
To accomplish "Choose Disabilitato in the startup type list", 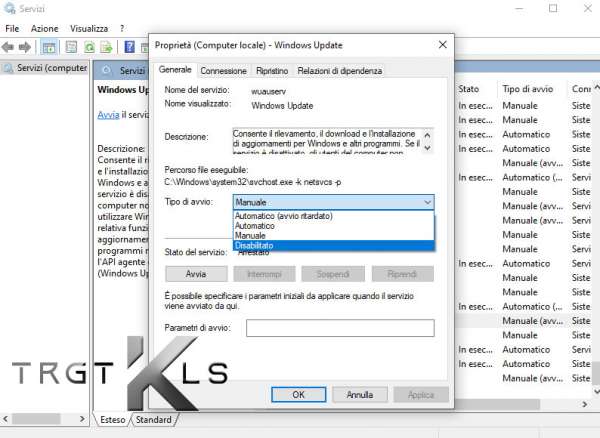I will (x=253, y=245).
